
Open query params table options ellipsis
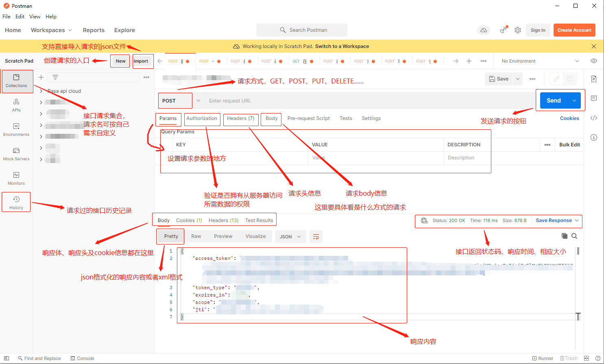[x=547, y=145]
